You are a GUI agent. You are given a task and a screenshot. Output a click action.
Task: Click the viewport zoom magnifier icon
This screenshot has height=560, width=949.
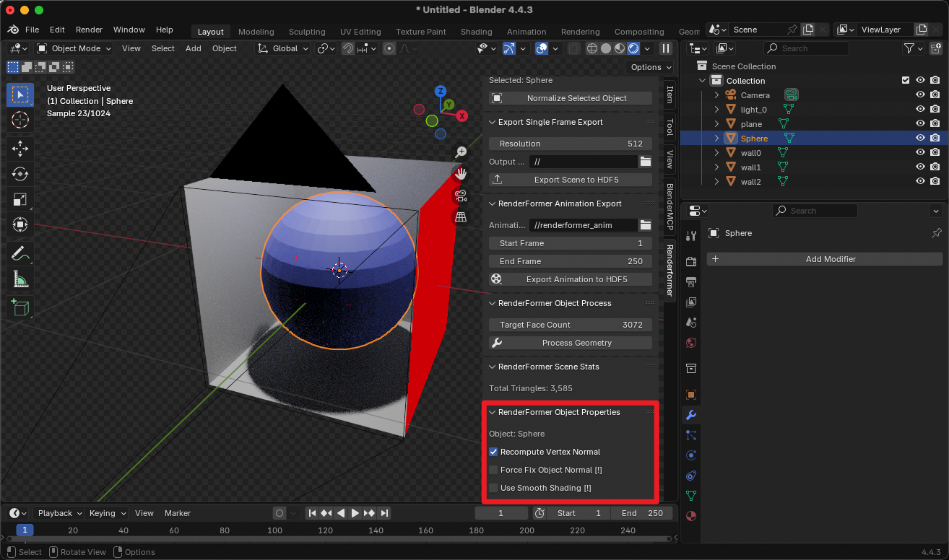[x=461, y=152]
